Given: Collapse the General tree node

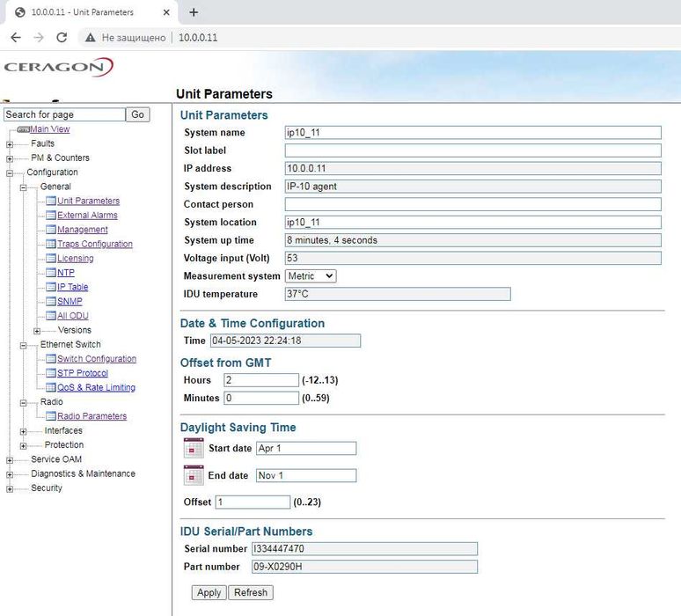Looking at the screenshot, I should [x=24, y=187].
